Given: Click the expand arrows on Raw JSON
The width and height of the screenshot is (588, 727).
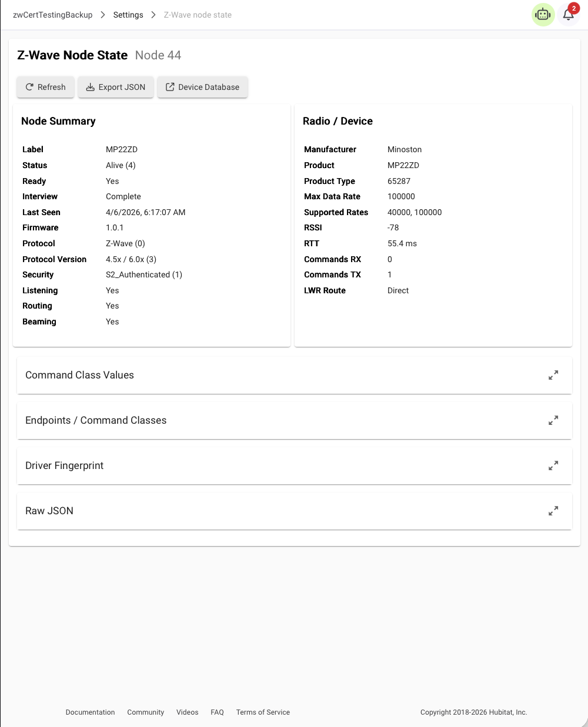Looking at the screenshot, I should click(x=553, y=511).
